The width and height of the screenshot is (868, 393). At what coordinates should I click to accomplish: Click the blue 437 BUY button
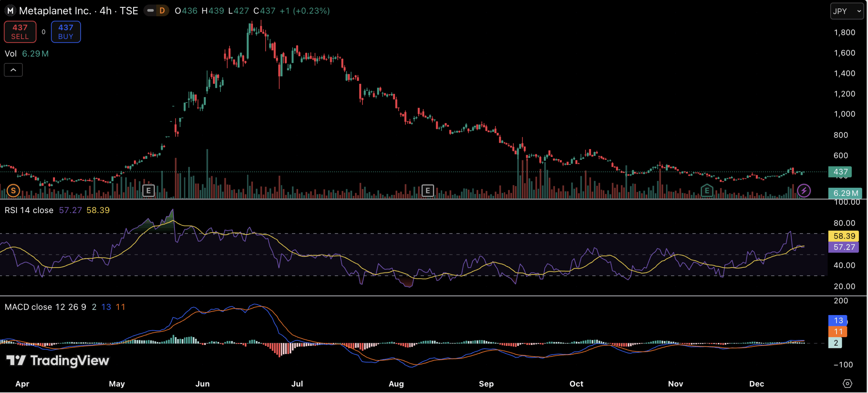[65, 32]
